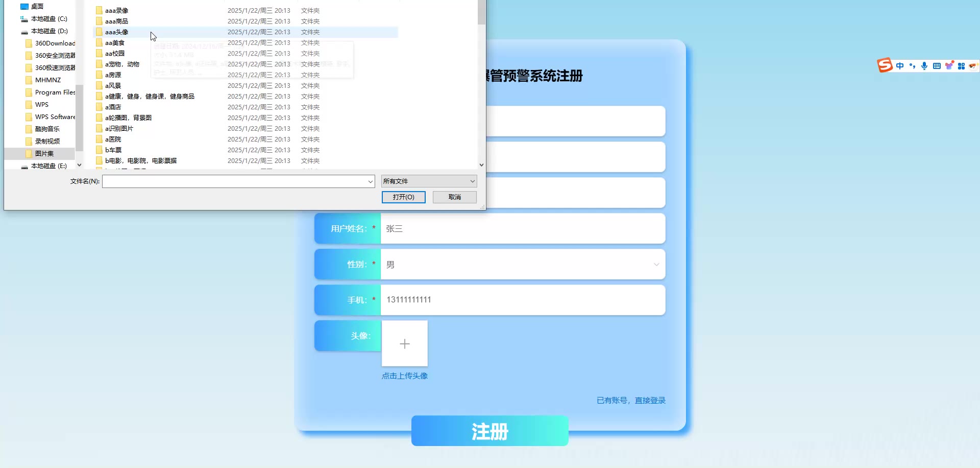Click the plus icon to upload avatar
The height and width of the screenshot is (468, 980).
tap(405, 344)
